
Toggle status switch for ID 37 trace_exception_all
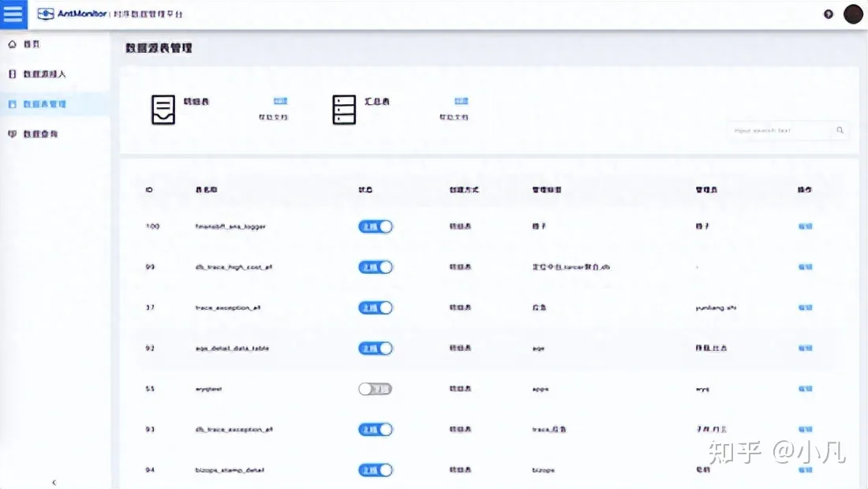tap(376, 308)
